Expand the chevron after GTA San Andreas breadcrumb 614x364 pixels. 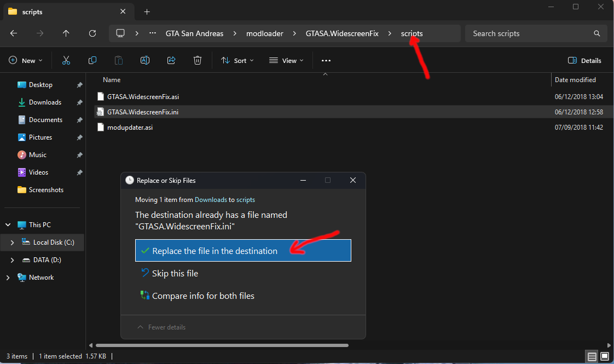point(235,34)
